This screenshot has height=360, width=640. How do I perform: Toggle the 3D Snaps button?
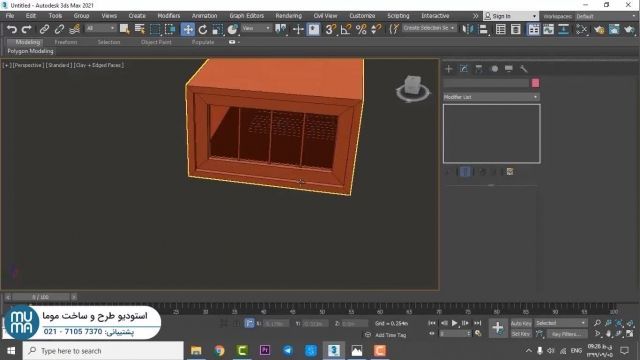click(x=331, y=29)
